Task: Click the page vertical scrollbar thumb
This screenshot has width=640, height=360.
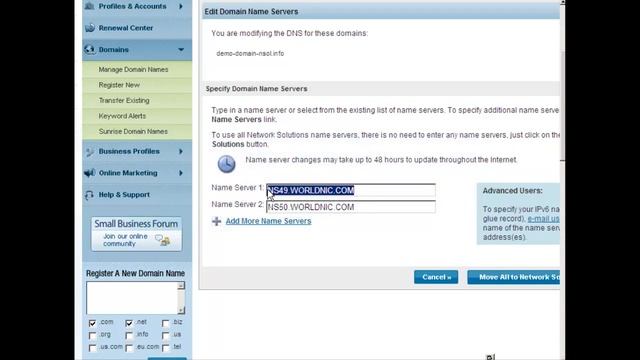Action: 562,106
